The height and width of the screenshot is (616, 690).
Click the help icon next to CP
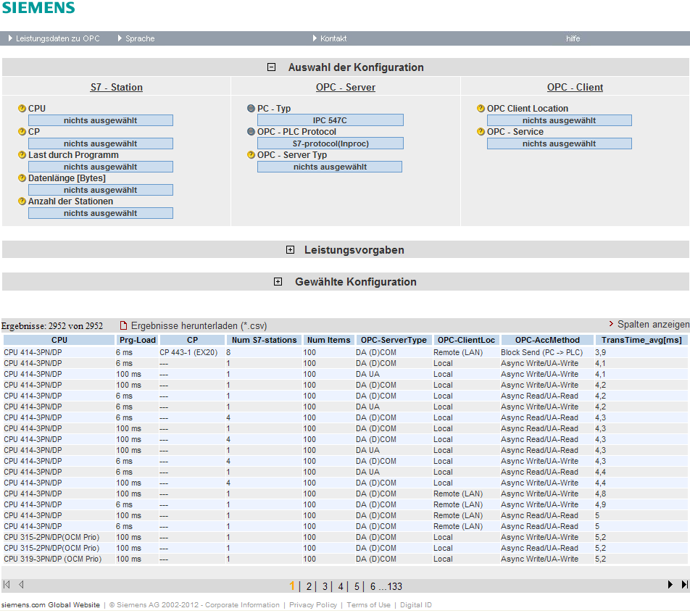tap(22, 132)
